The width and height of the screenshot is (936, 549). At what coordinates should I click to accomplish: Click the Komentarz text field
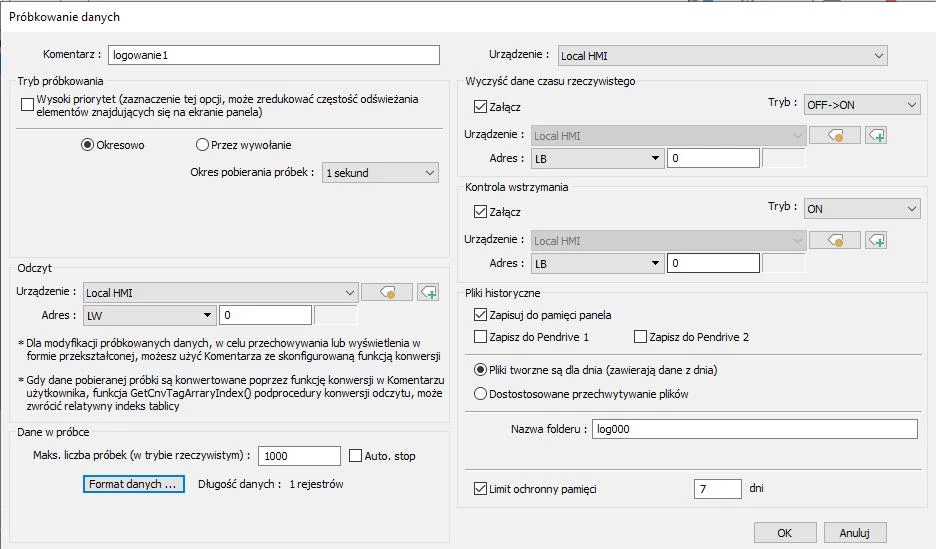click(x=274, y=55)
